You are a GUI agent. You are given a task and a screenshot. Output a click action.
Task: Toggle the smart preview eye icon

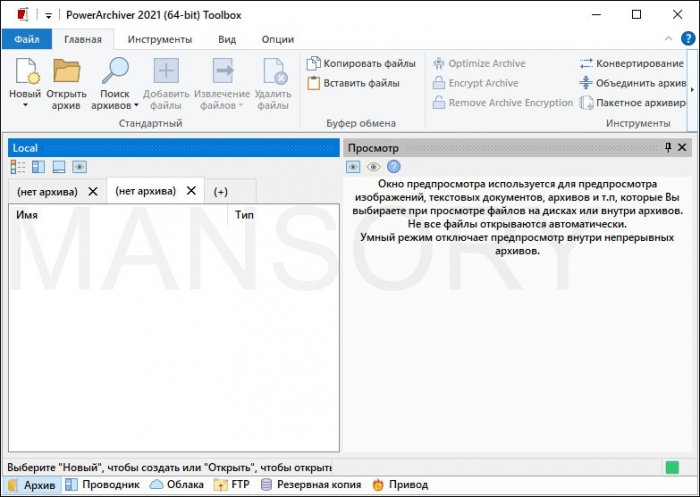[373, 167]
